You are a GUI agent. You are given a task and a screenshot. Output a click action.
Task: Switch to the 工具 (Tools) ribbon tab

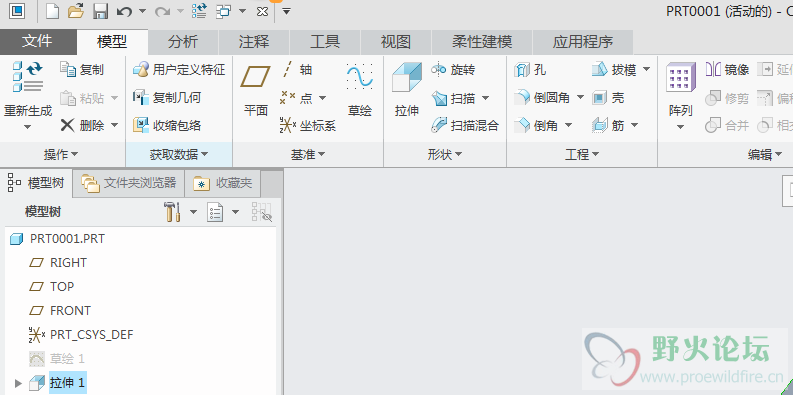coord(325,42)
